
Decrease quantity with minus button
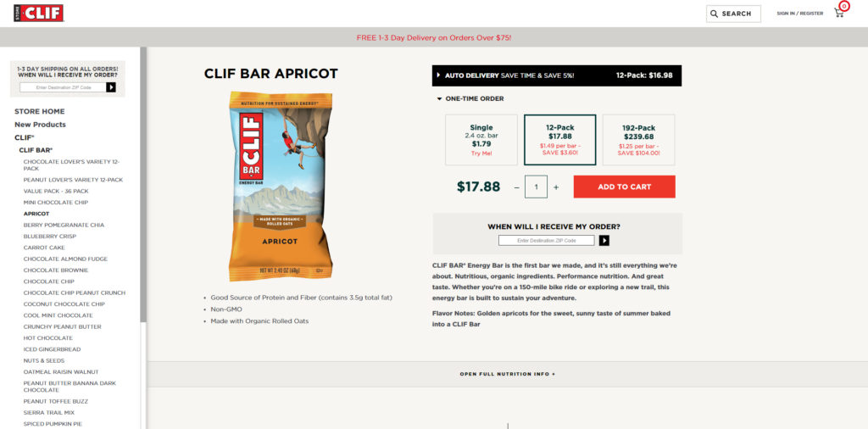(516, 187)
